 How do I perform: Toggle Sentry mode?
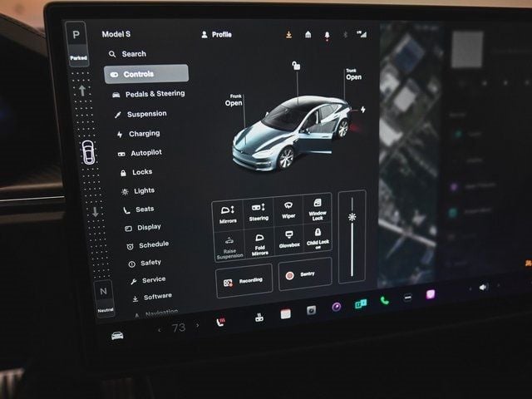click(304, 275)
